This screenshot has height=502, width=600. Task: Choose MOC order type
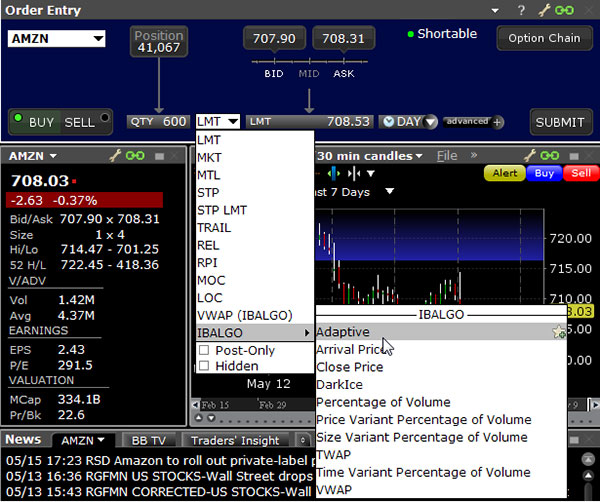point(255,280)
